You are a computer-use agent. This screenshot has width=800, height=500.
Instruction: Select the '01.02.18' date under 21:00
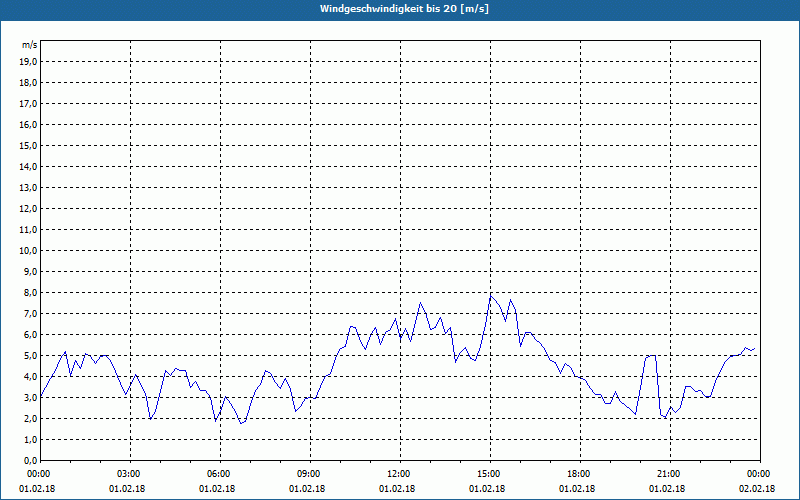[667, 489]
